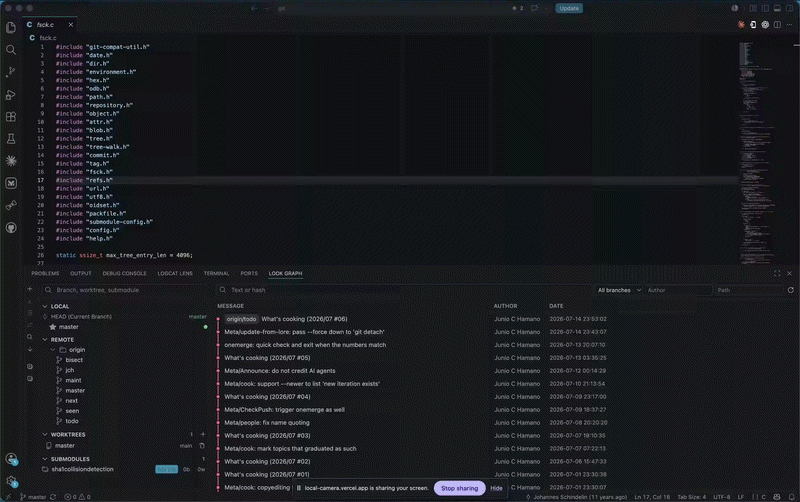This screenshot has height=502, width=800.
Task: Close the fsck.c tab
Action: [x=71, y=24]
